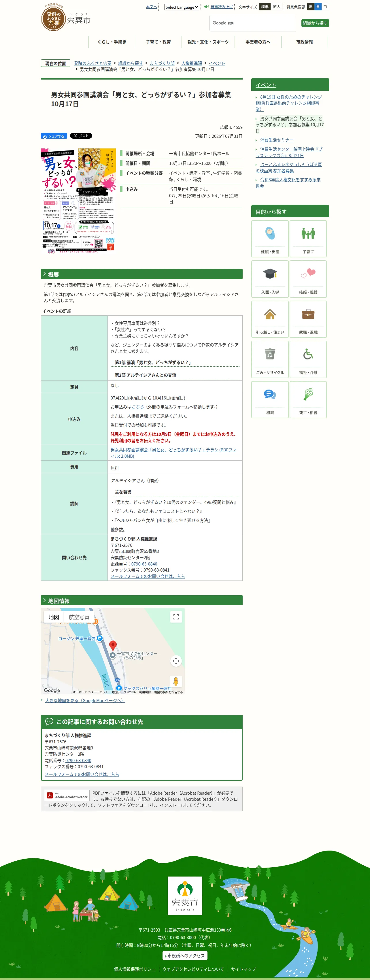Set text size to 標準
This screenshot has height=980, width=370.
265,7
